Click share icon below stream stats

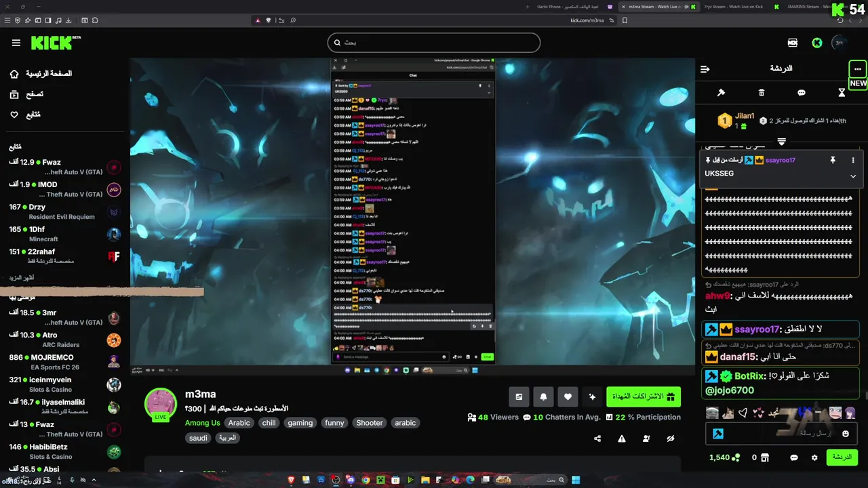[x=597, y=439]
